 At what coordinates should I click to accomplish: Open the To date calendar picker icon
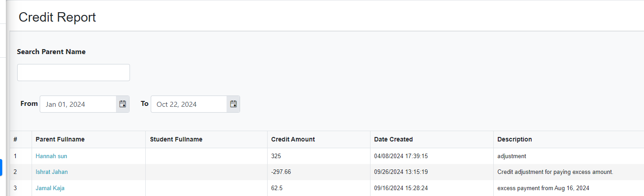click(233, 104)
